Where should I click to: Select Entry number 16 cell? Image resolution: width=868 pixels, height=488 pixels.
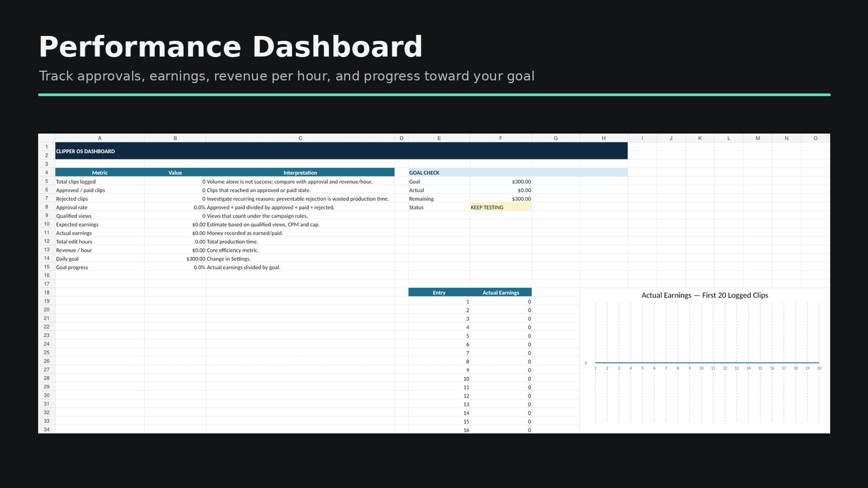pos(439,430)
